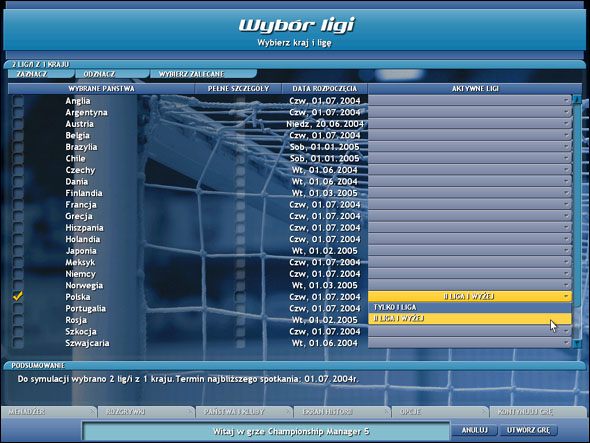Toggle full details for Polska
This screenshot has width=590, height=443.
click(240, 297)
